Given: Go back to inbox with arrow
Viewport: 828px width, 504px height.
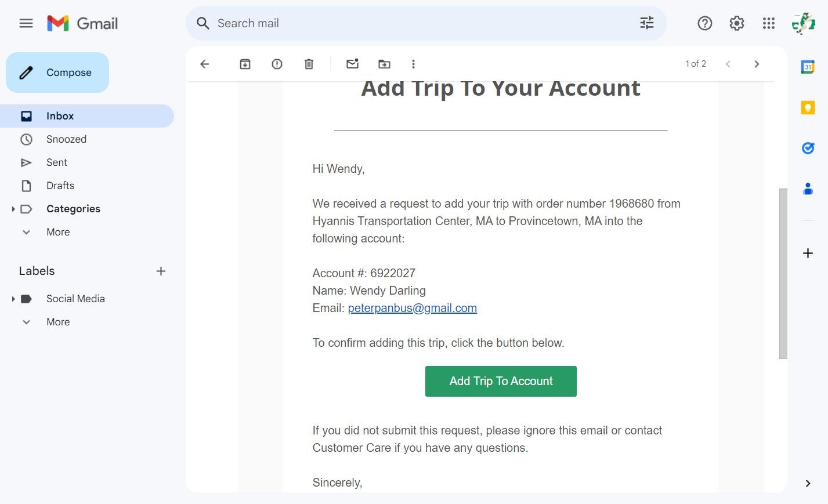Looking at the screenshot, I should [x=204, y=64].
